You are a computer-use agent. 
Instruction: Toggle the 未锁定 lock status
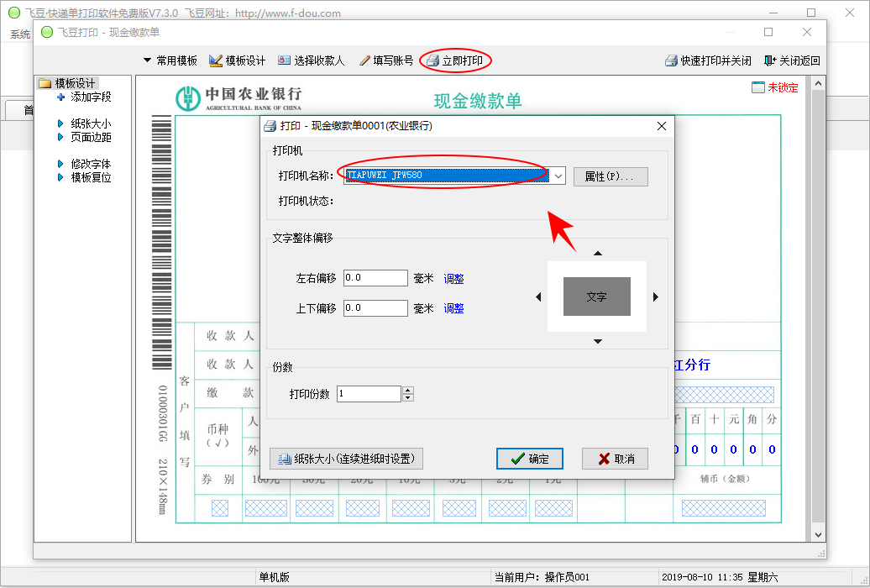(x=775, y=87)
